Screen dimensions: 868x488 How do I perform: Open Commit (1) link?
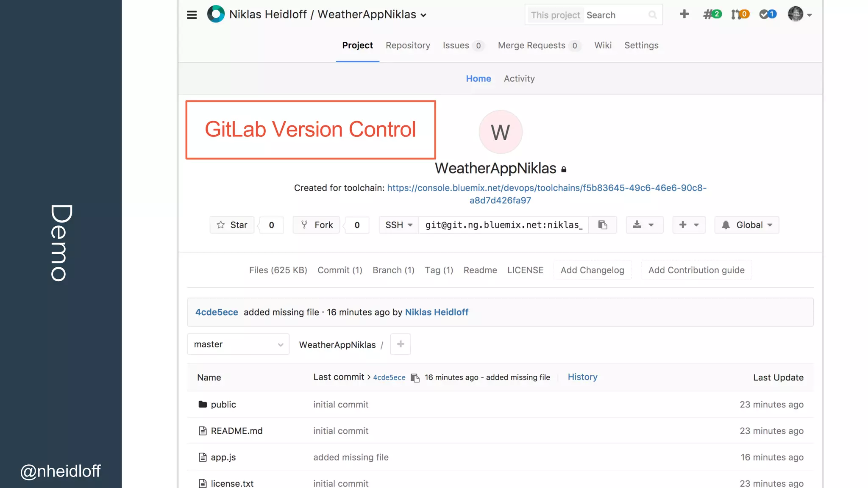tap(340, 270)
